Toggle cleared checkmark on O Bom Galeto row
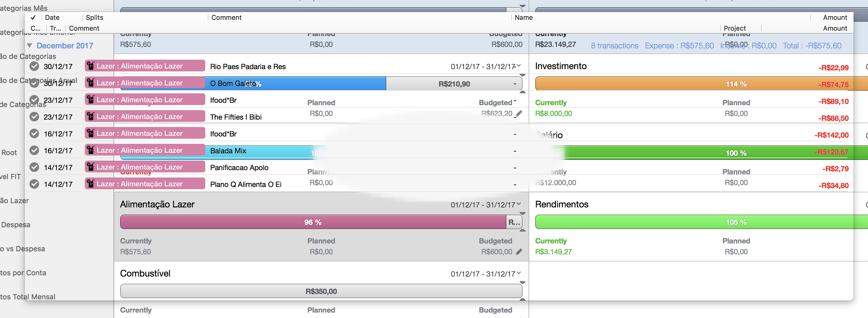This screenshot has height=318, width=868. click(34, 83)
